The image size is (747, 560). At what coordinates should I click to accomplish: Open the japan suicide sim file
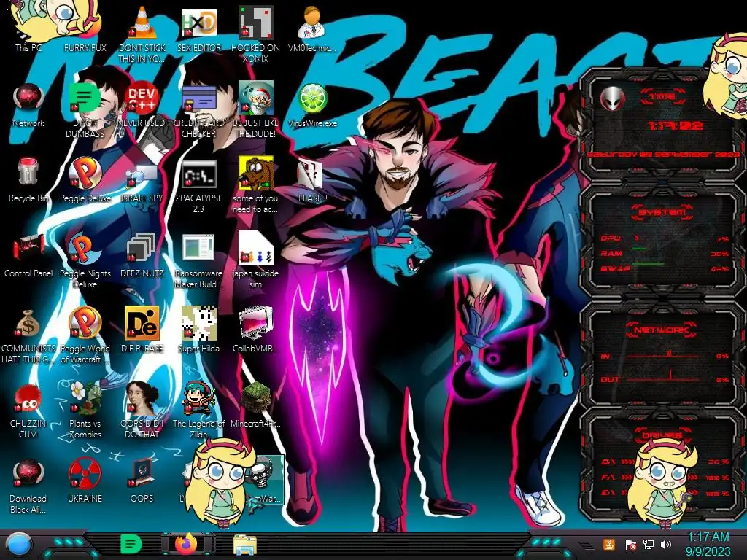point(255,261)
